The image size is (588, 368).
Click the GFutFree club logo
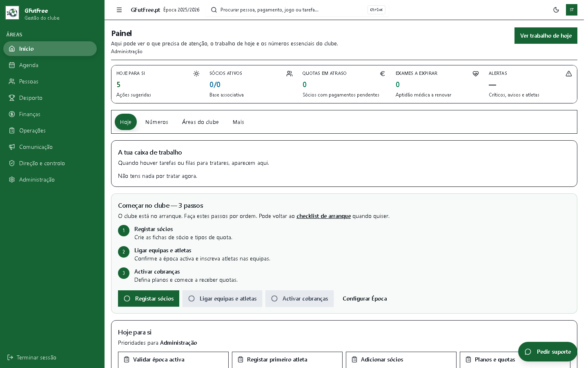12,13
